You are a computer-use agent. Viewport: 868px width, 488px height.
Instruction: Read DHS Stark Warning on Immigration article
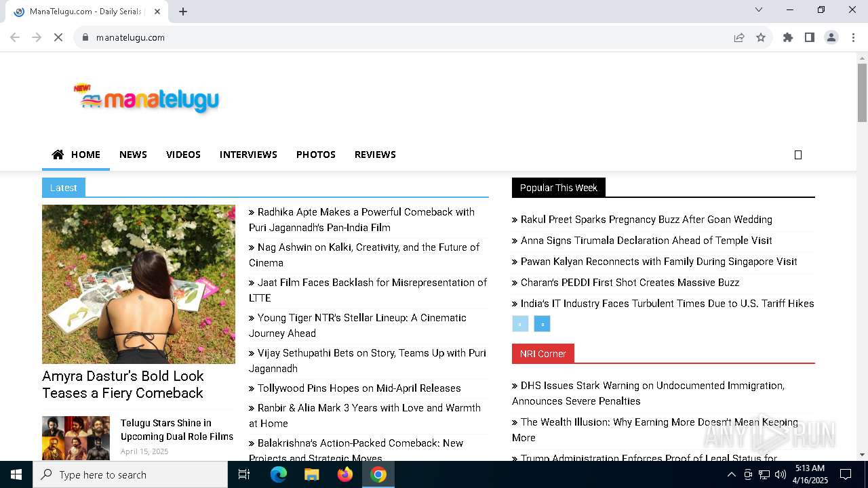click(648, 393)
